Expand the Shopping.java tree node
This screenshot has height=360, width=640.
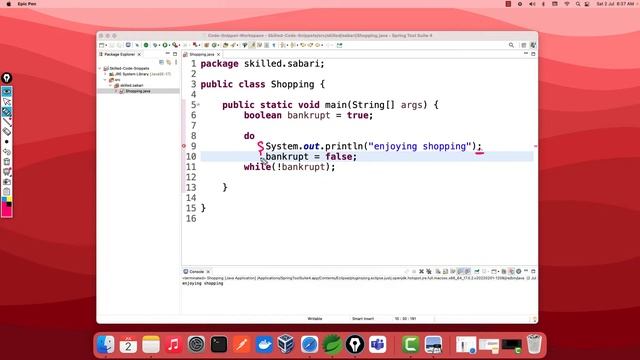coord(116,91)
